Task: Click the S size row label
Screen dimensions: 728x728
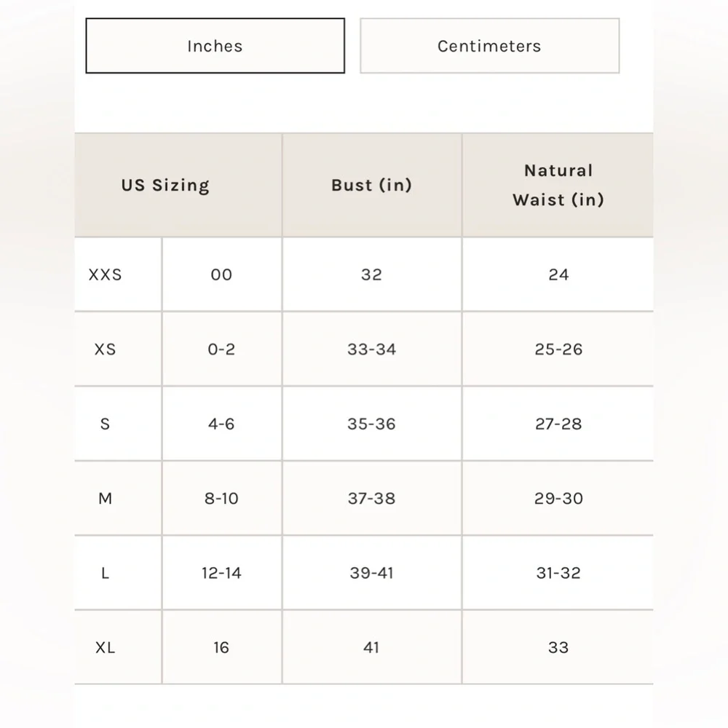Action: click(106, 424)
